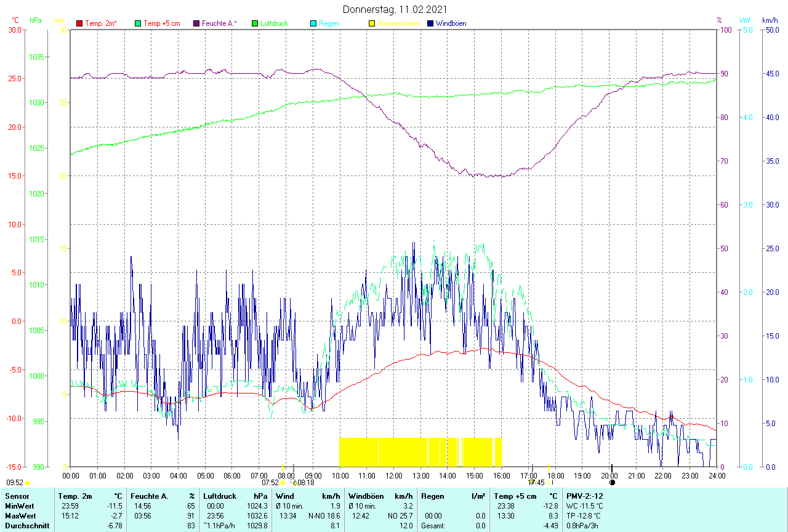Viewport: 788px width, 532px height.
Task: Click the -4.49 average Temp +5 cm value
Action: click(550, 526)
